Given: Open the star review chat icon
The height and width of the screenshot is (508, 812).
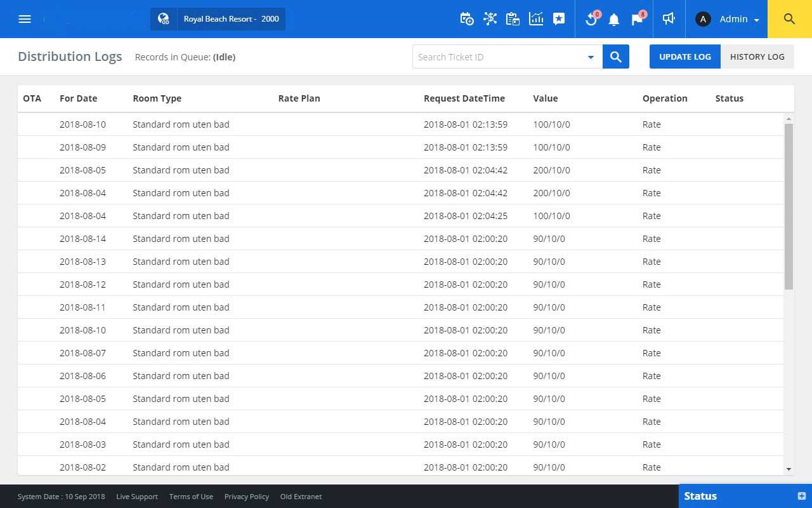Looking at the screenshot, I should [x=559, y=19].
